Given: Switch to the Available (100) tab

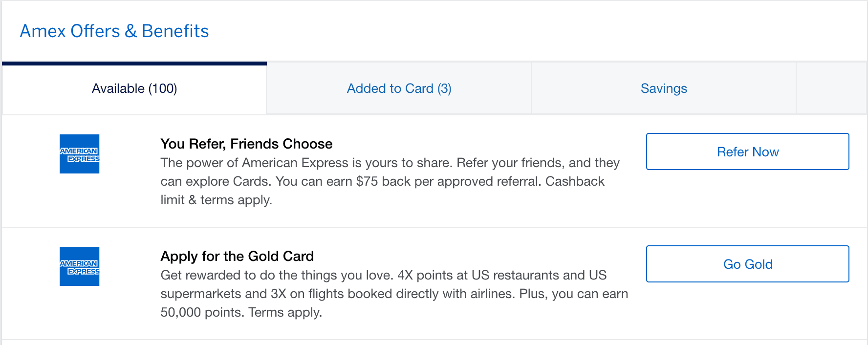Looking at the screenshot, I should coord(134,88).
